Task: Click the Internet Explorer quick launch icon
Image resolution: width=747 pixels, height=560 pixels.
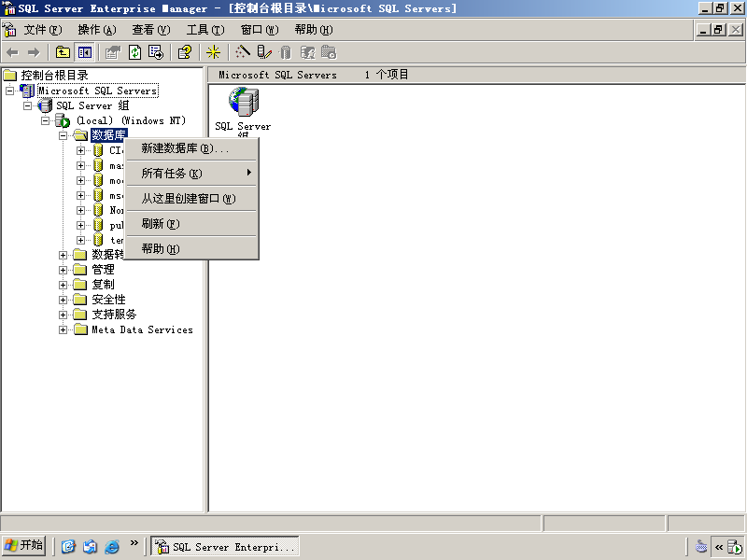Action: coord(111,546)
